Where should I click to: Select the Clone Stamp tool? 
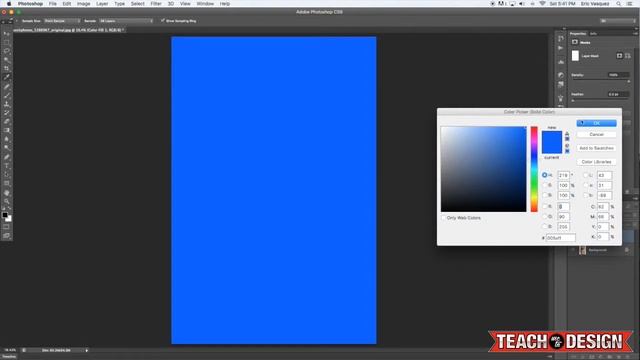(x=7, y=104)
